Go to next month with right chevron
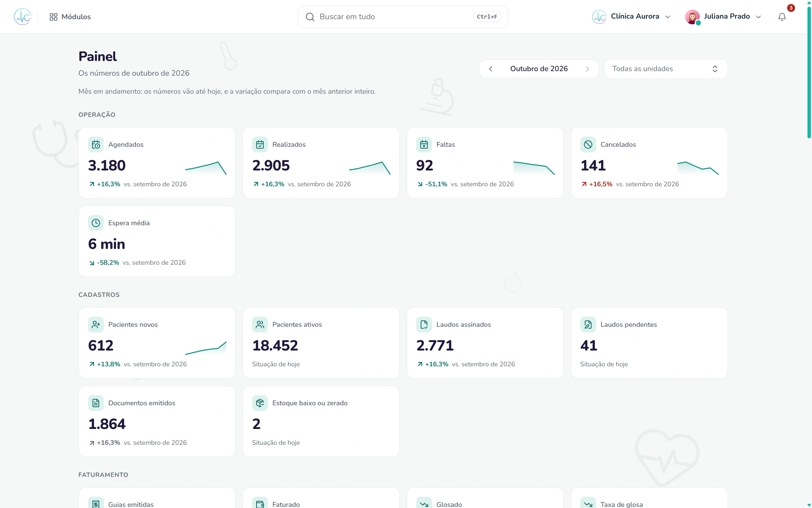The image size is (812, 508). click(587, 69)
